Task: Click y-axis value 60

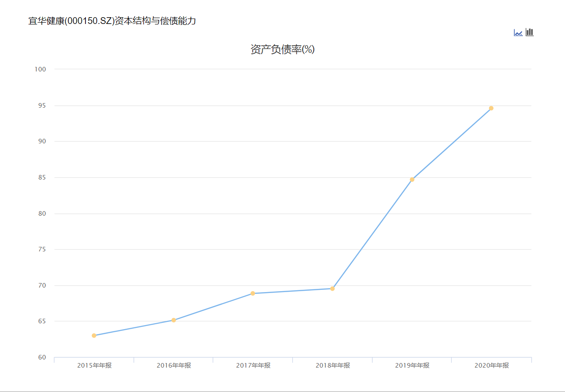Action: [42, 357]
